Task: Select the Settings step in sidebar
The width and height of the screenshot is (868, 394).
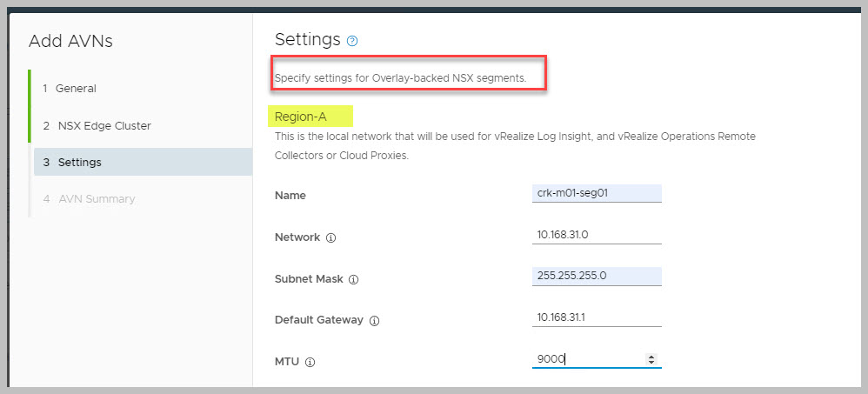Action: [x=79, y=162]
